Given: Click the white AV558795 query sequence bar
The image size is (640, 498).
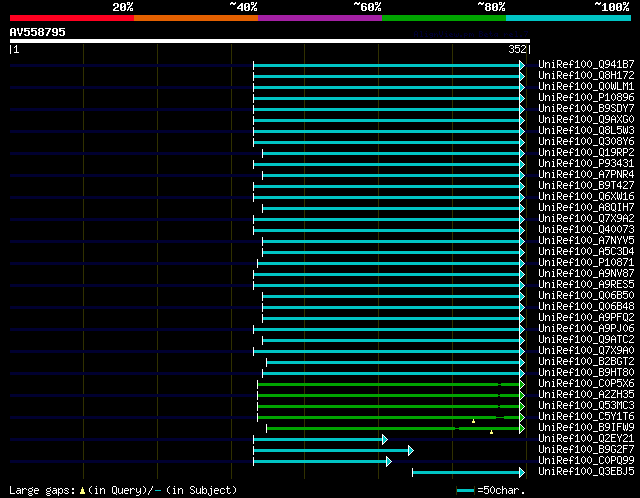Looking at the screenshot, I should click(270, 41).
